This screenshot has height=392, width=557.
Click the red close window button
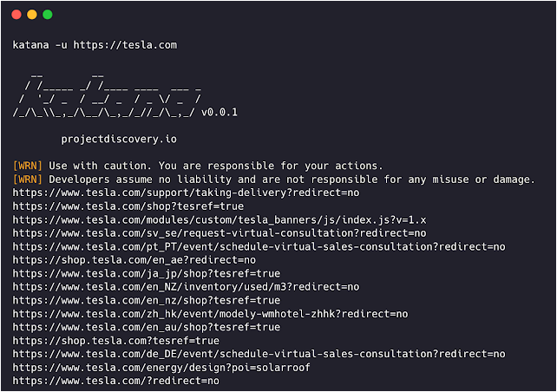pos(16,15)
